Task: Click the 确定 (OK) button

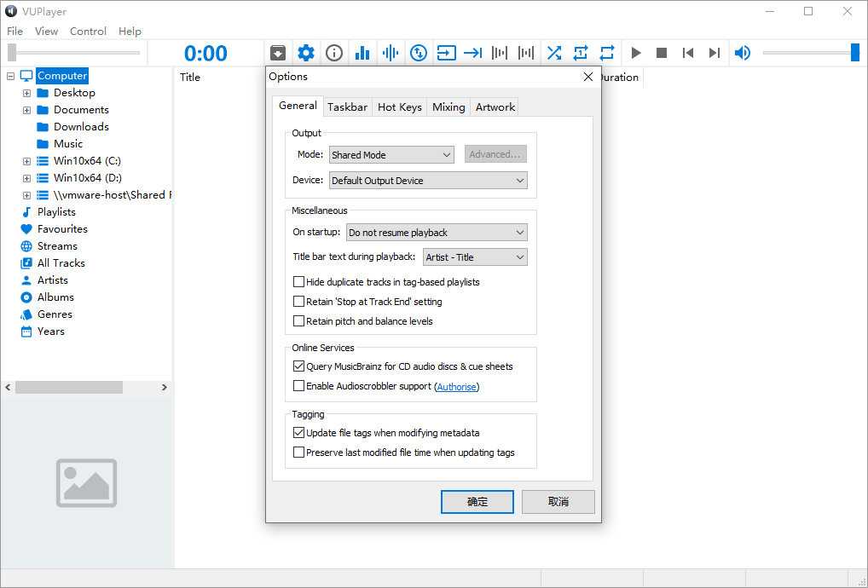Action: tap(477, 502)
